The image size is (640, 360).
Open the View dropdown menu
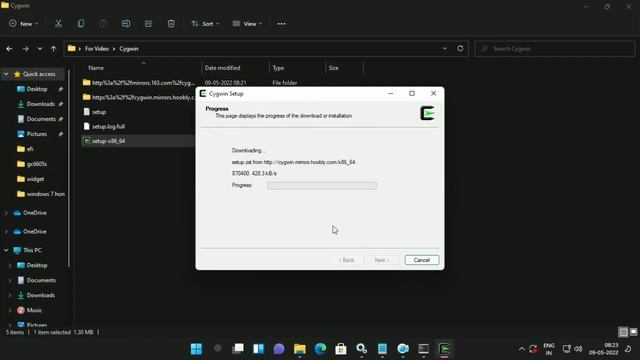(247, 24)
